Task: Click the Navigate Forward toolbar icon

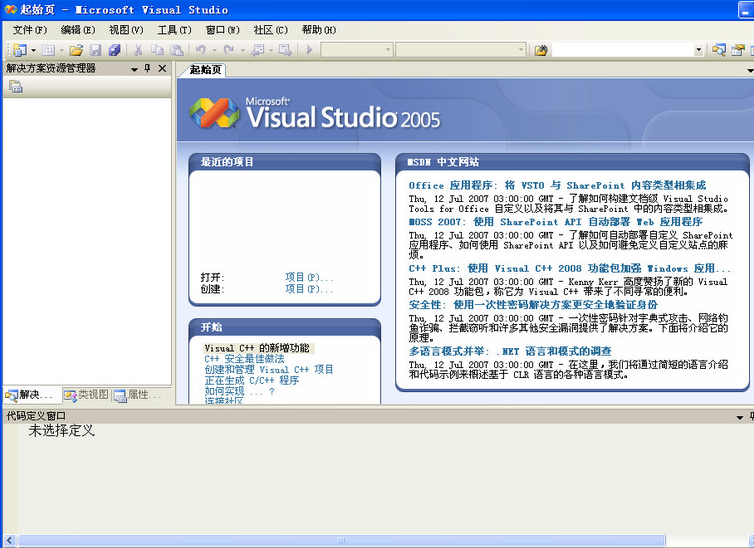Action: tap(285, 50)
